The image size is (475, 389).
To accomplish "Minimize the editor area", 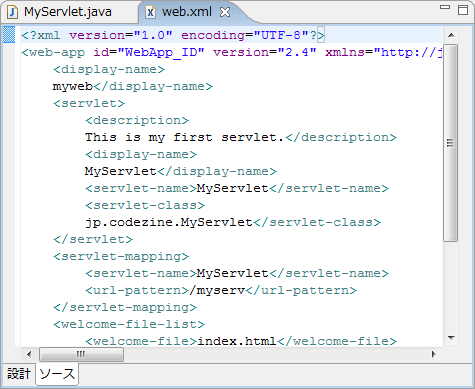I will pos(445,7).
